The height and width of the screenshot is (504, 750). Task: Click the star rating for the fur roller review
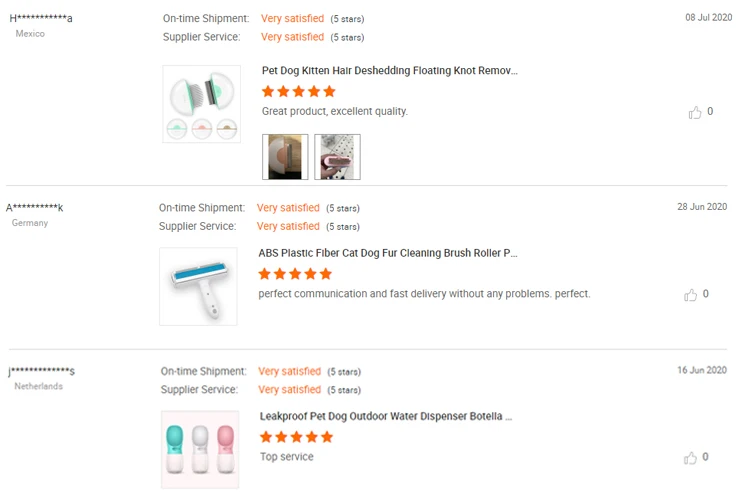295,274
